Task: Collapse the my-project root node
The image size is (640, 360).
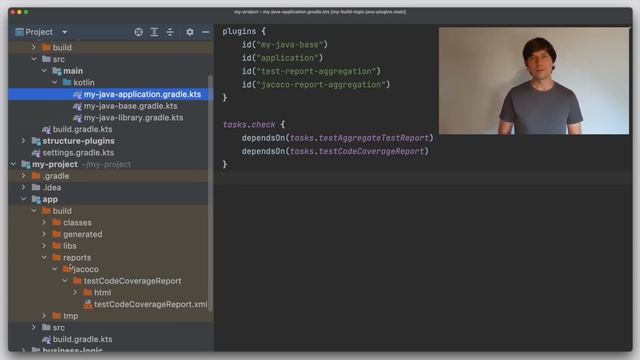Action: pyautogui.click(x=13, y=164)
